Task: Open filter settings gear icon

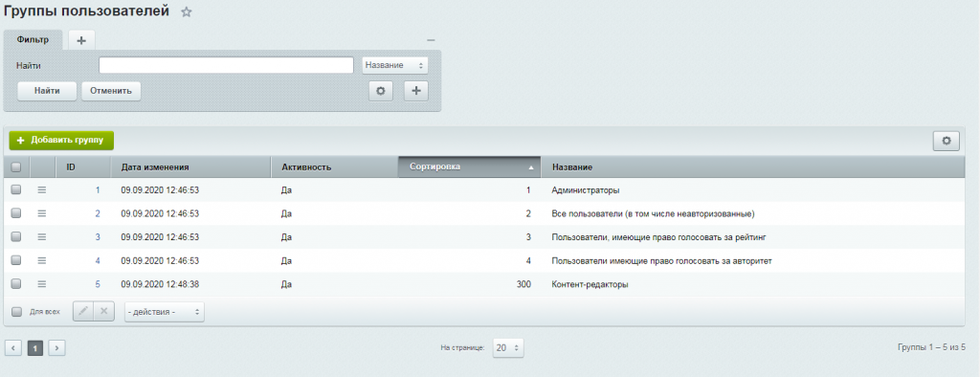Action: click(380, 91)
